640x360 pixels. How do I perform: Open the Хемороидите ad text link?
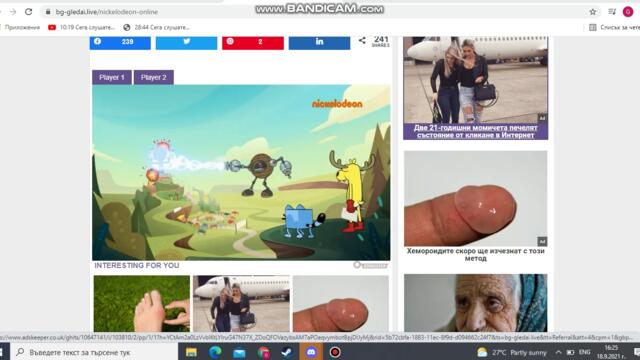click(476, 254)
